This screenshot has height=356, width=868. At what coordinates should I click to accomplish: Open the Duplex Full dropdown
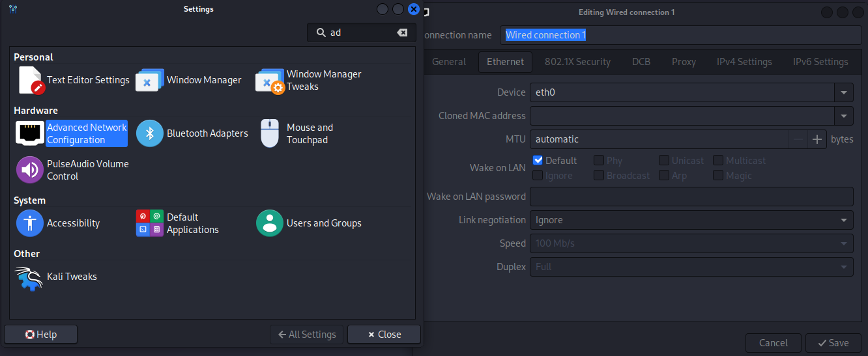pyautogui.click(x=691, y=267)
